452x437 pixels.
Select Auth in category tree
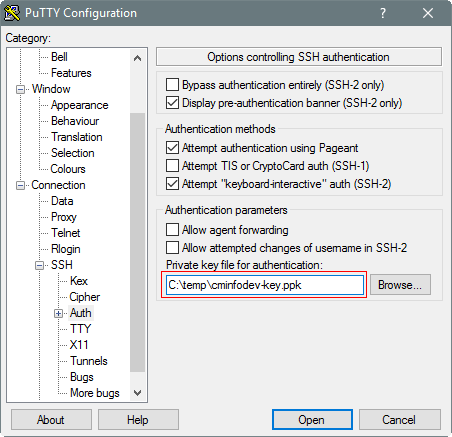81,313
